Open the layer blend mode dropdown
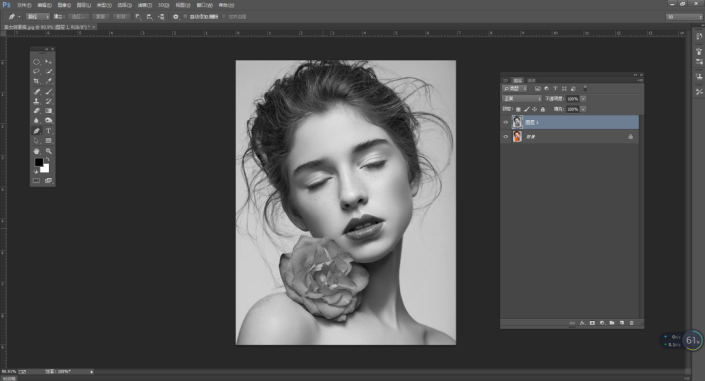Viewport: 705px width, 381px height. point(522,99)
